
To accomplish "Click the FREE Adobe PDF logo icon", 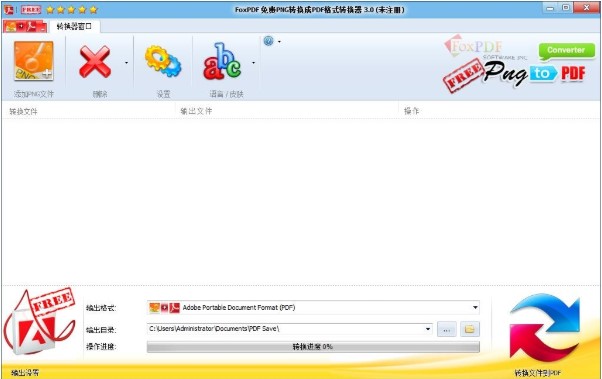I will pos(40,322).
